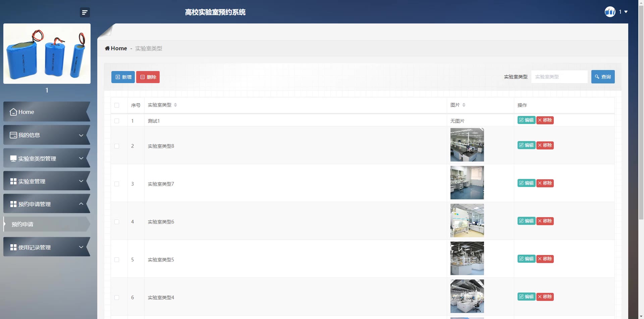
Task: Click the scrollbar down arrow
Action: pos(641,316)
